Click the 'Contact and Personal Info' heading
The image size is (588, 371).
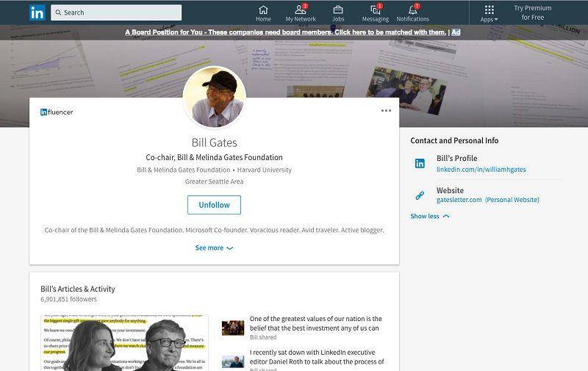(454, 140)
